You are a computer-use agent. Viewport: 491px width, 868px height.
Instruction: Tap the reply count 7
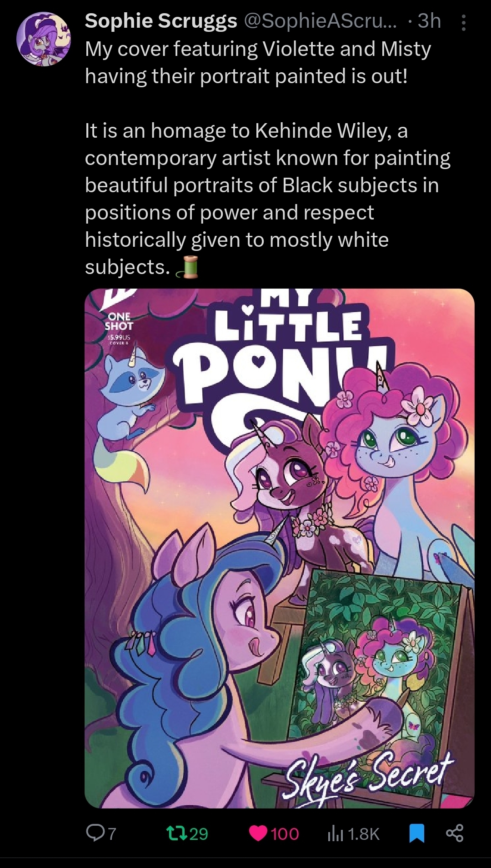[112, 833]
